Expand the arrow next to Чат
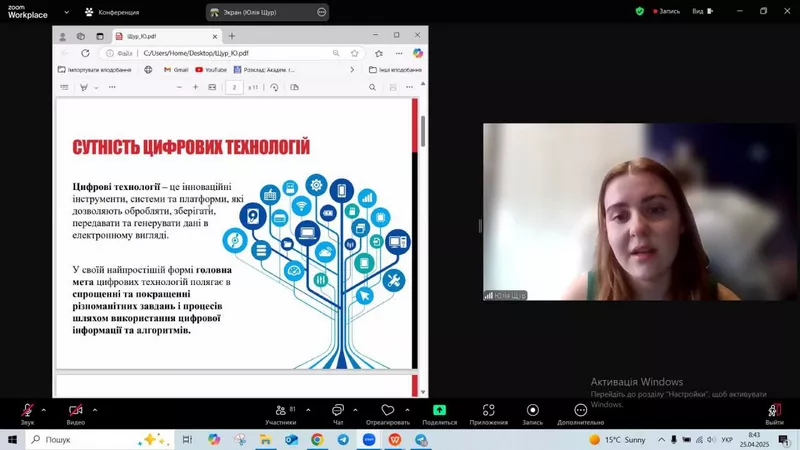The height and width of the screenshot is (450, 800). click(355, 410)
